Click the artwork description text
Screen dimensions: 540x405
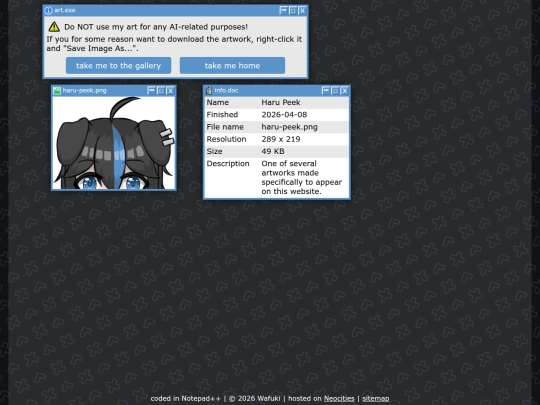pyautogui.click(x=302, y=177)
